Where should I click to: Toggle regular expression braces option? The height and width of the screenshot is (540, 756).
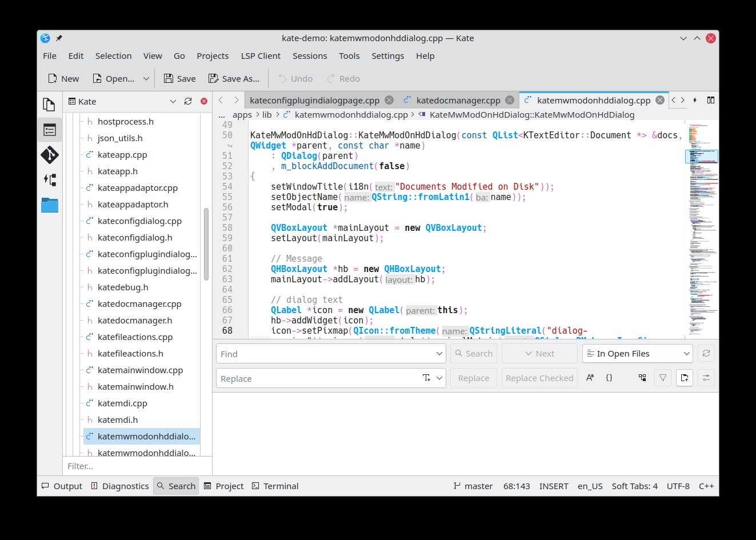click(609, 378)
